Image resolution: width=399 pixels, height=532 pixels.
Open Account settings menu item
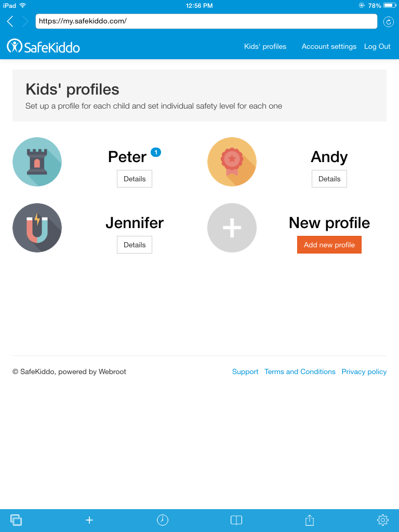coord(329,47)
